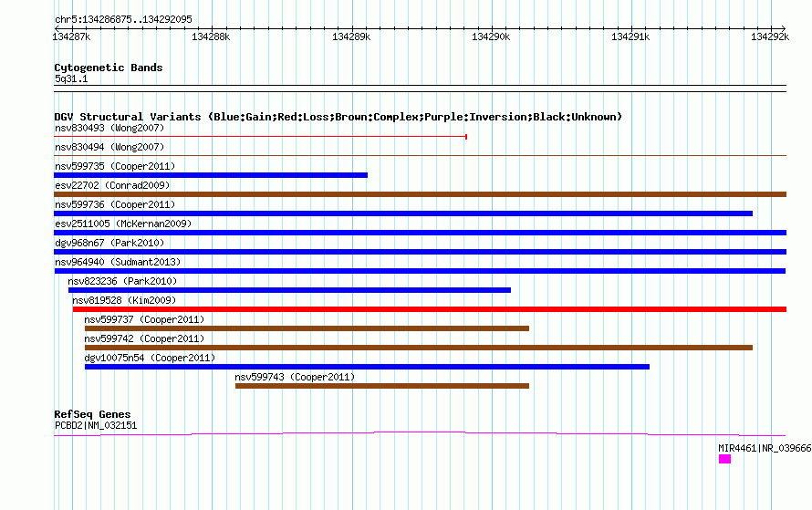Click the 134289k ruler tick label
Image resolution: width=812 pixels, height=510 pixels.
351,36
